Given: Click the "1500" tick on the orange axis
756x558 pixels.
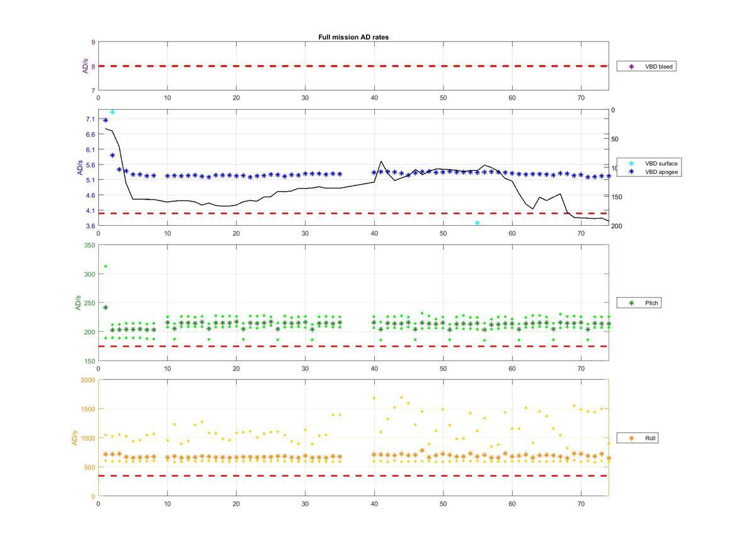Looking at the screenshot, I should (x=88, y=409).
